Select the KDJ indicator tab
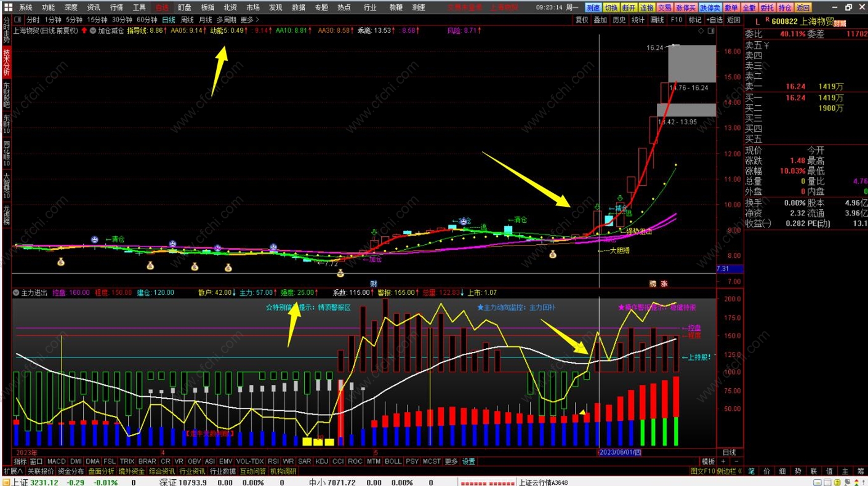Viewport: 868px width, 486px height. (x=321, y=461)
